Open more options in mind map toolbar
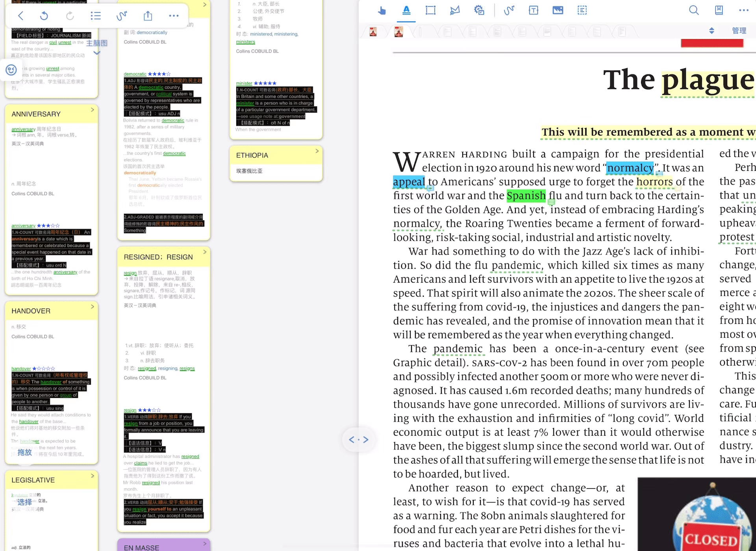Viewport: 756px width, 551px height. point(174,16)
